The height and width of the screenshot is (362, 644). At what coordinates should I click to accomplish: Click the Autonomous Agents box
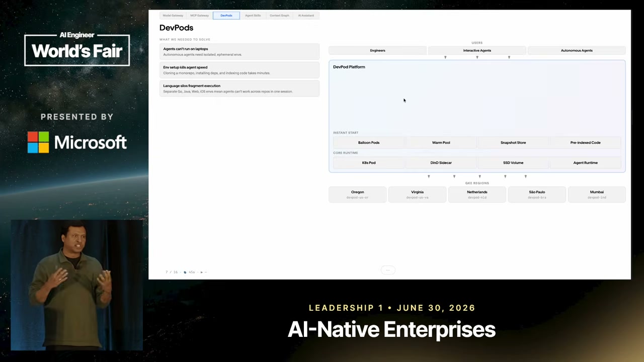click(577, 50)
